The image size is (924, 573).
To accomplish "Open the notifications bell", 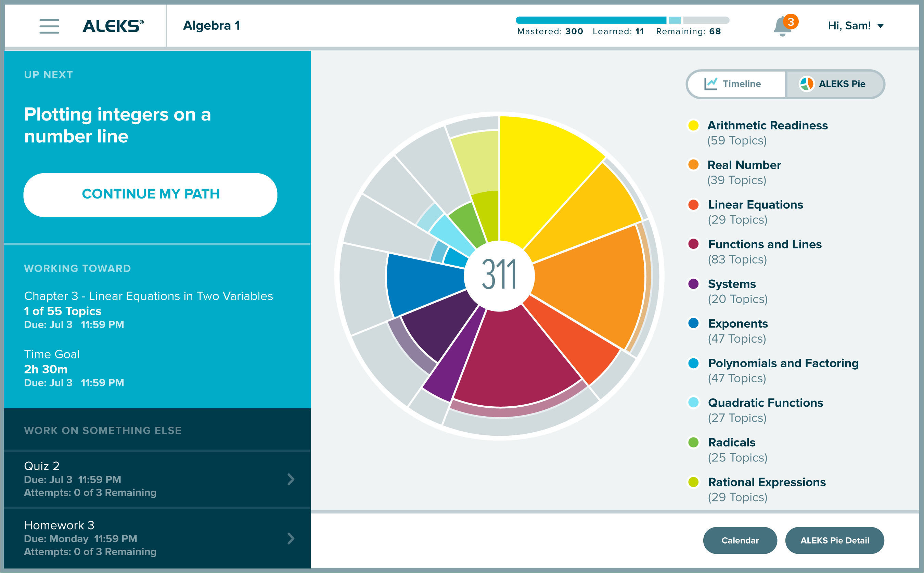I will [783, 27].
